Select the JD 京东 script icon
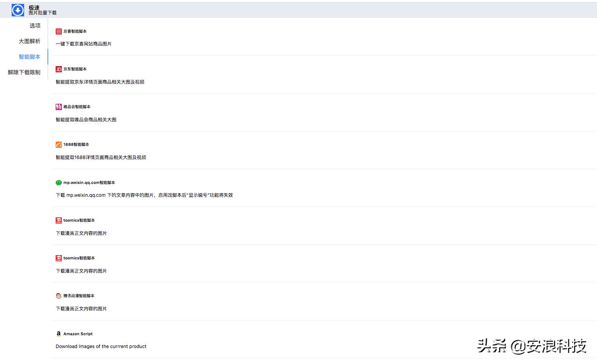Image resolution: width=597 pixels, height=364 pixels. coord(59,69)
